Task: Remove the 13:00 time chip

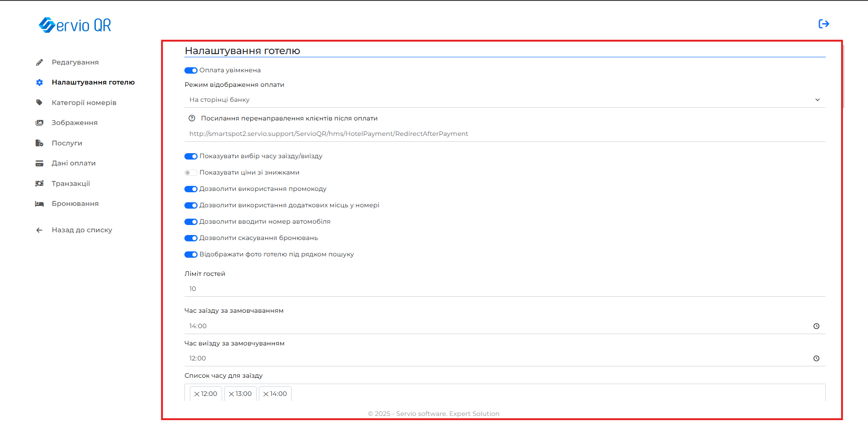Action: click(x=231, y=394)
